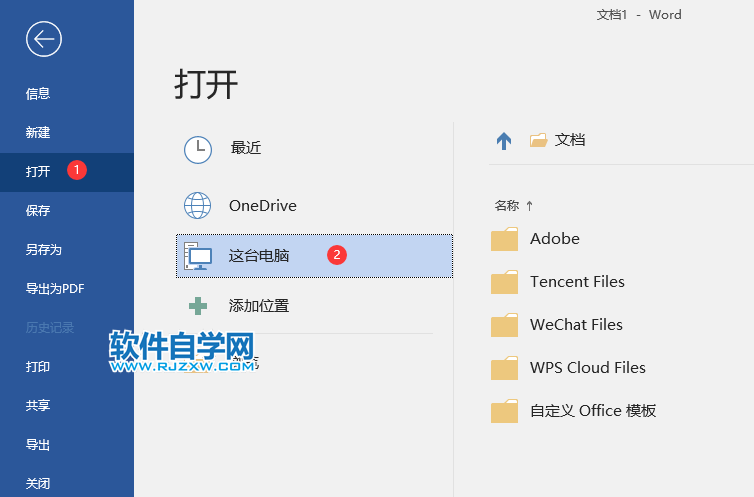Viewport: 754px width, 497px height.
Task: Open the Adobe folder
Action: click(554, 239)
